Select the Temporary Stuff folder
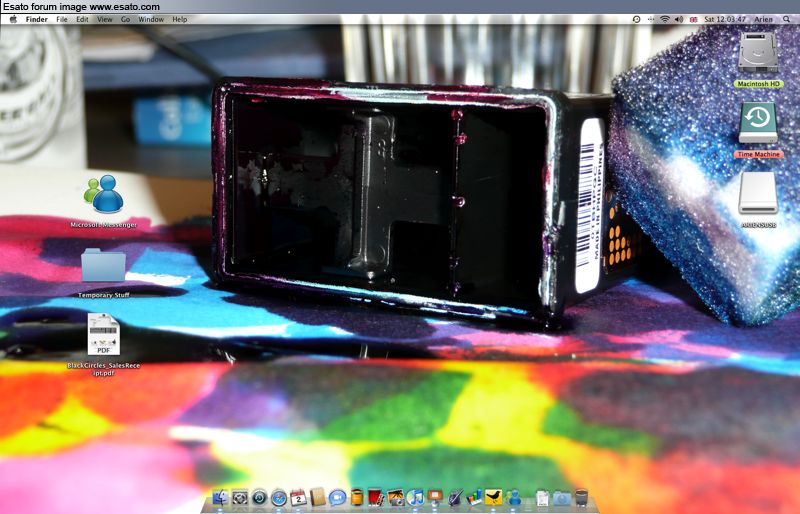The height and width of the screenshot is (514, 800). point(103,266)
